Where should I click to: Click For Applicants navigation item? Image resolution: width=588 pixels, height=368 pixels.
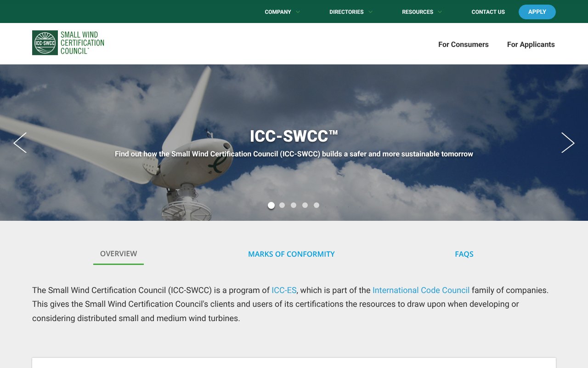tap(531, 44)
